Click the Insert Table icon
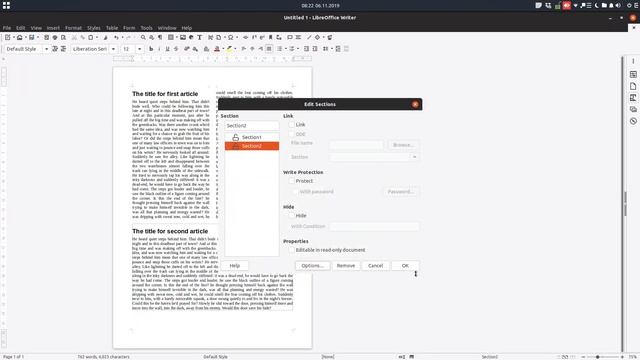The height and width of the screenshot is (360, 640). [171, 38]
